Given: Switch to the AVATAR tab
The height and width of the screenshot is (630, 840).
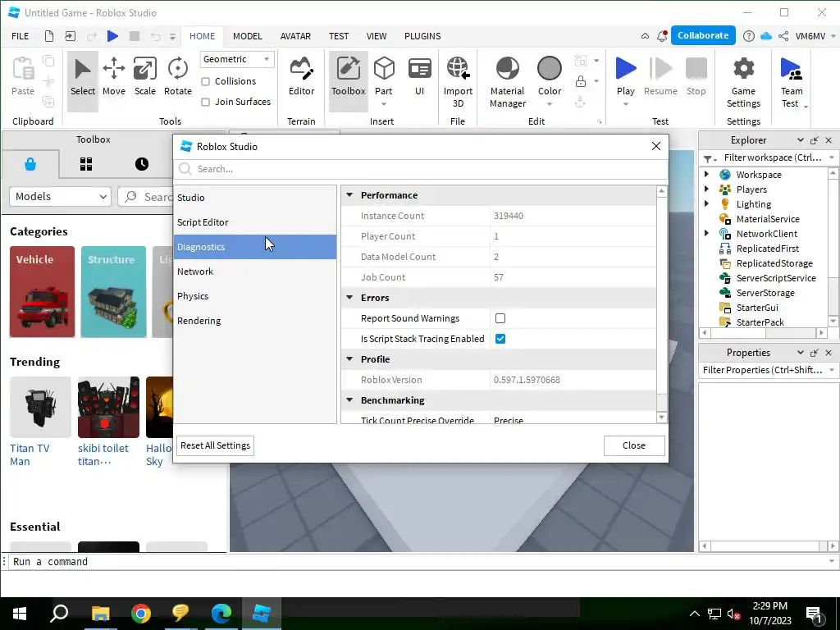Looking at the screenshot, I should pyautogui.click(x=295, y=36).
